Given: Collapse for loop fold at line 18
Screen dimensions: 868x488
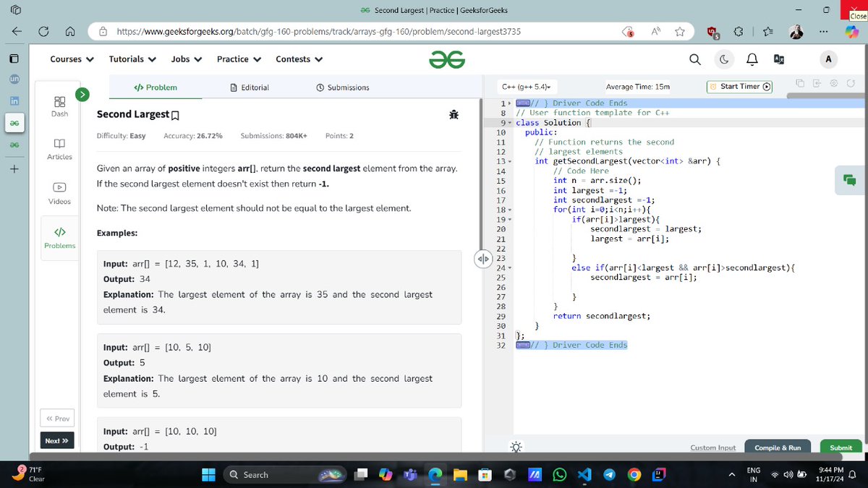Looking at the screenshot, I should click(511, 210).
